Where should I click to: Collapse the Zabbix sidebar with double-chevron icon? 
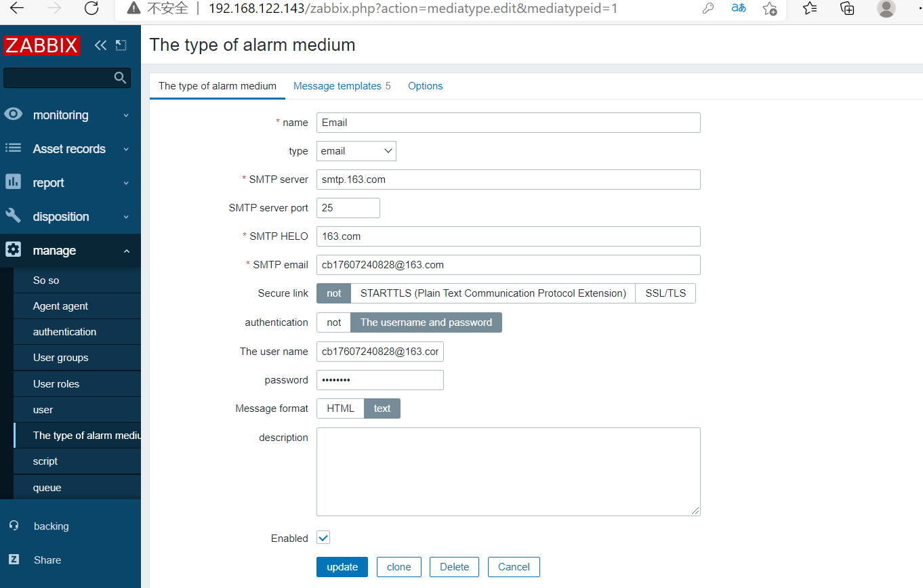click(100, 45)
